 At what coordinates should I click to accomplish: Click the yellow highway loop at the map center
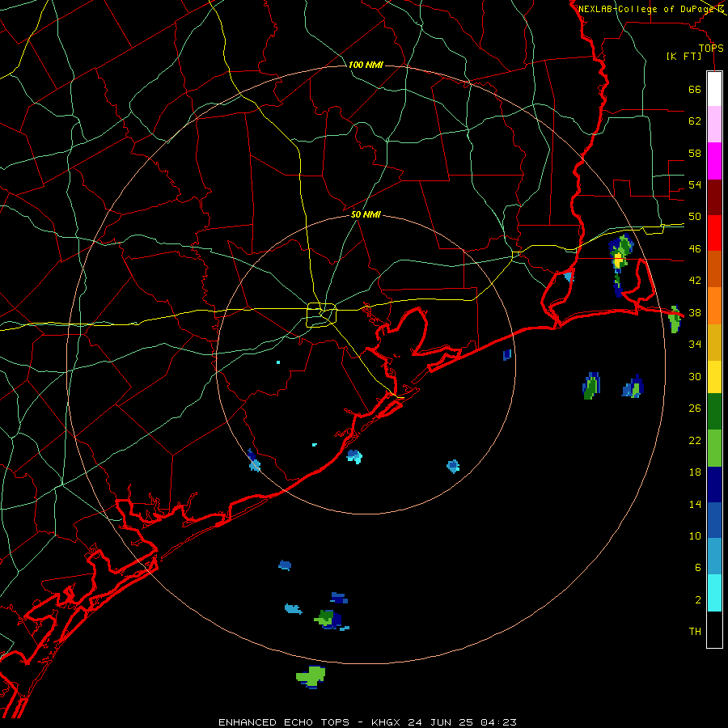pyautogui.click(x=321, y=315)
